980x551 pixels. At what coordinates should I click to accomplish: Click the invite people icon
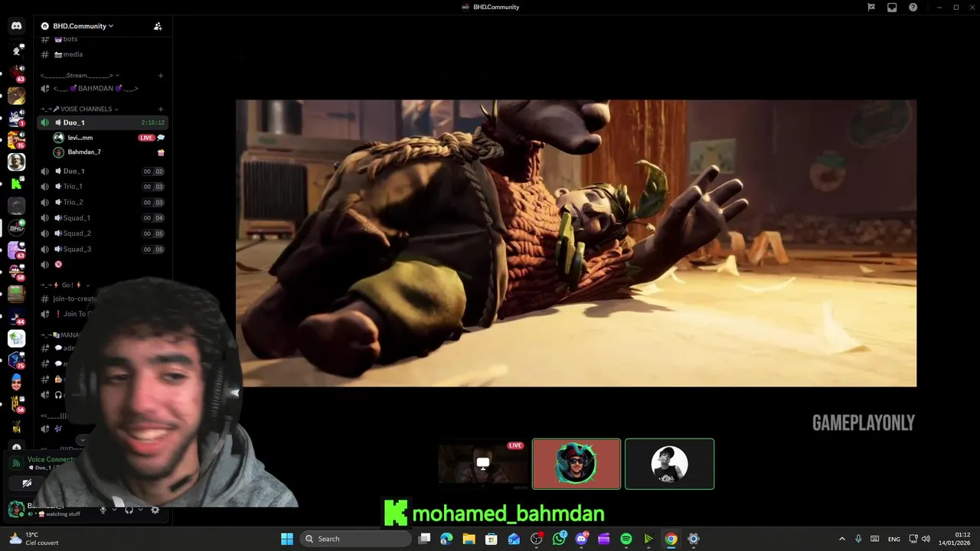click(x=158, y=26)
